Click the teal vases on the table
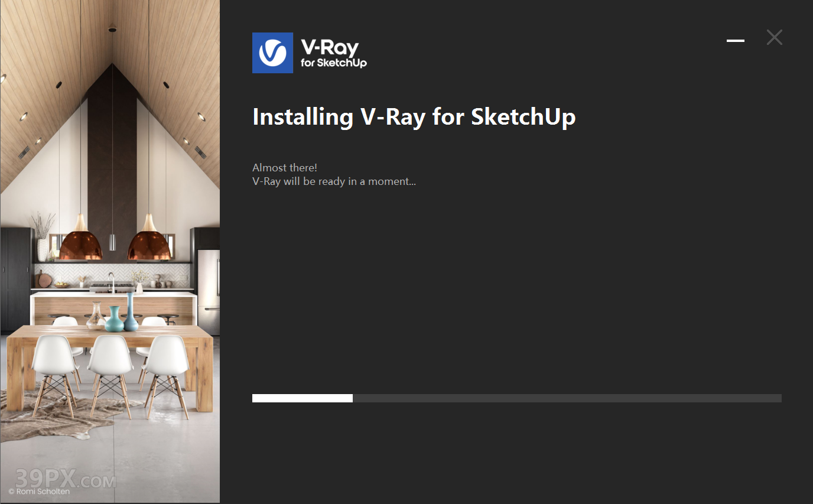This screenshot has height=504, width=813. tap(123, 314)
